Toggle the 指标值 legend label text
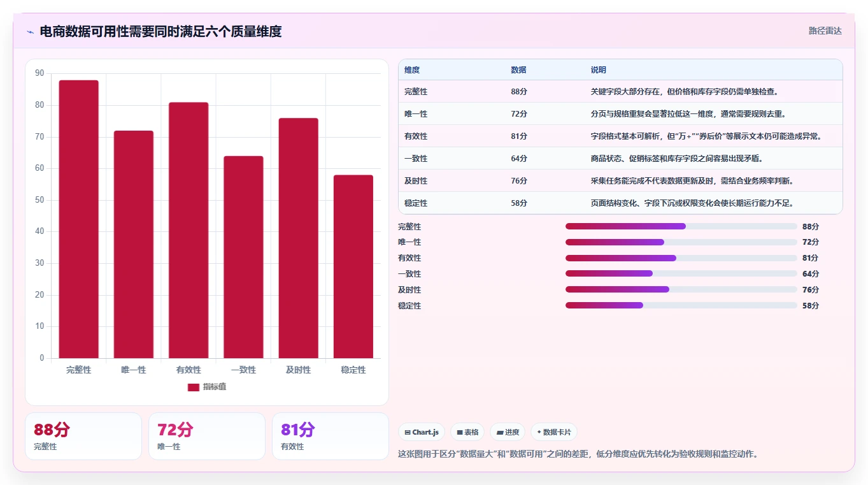 coord(215,387)
